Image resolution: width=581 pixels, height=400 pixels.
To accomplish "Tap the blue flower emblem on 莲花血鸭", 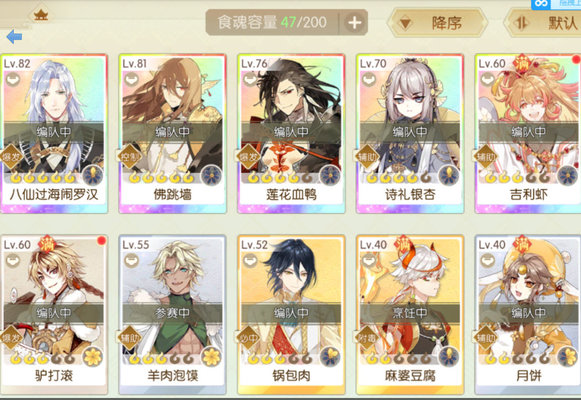I will pos(330,175).
